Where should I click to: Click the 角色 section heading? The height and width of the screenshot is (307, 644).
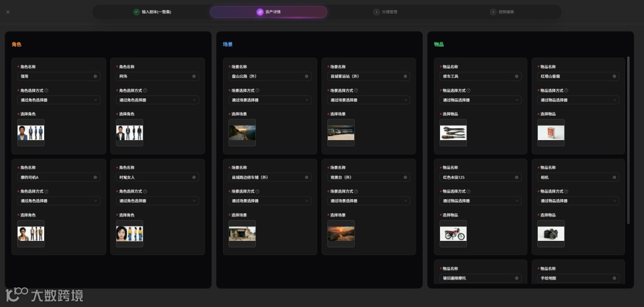point(17,44)
